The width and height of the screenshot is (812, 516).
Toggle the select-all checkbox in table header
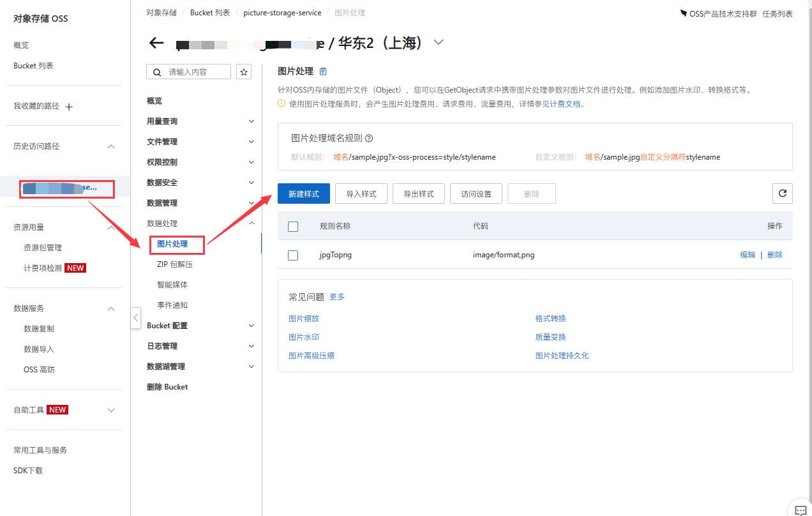(x=293, y=226)
